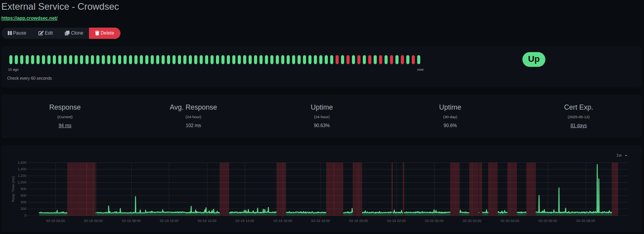The height and width of the screenshot is (234, 644).
Task: Click the 02-20 08:00 chart axis label
Action: [586, 221]
